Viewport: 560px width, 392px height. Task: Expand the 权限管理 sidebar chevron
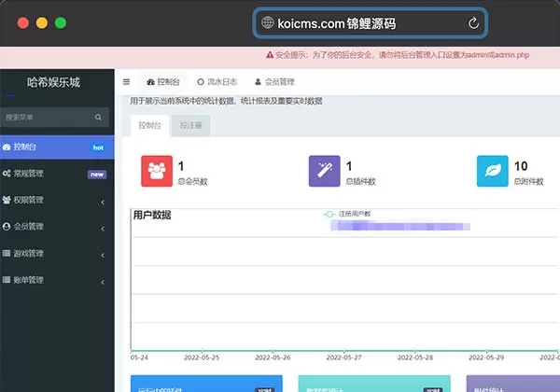coord(103,203)
